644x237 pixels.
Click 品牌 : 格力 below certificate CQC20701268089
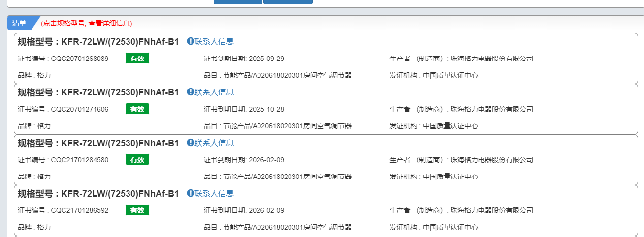coord(34,75)
